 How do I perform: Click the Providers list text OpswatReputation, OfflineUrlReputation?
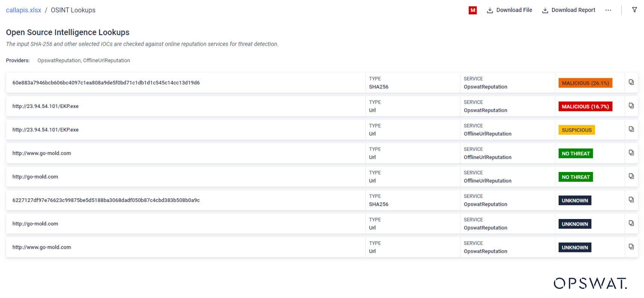click(x=84, y=61)
